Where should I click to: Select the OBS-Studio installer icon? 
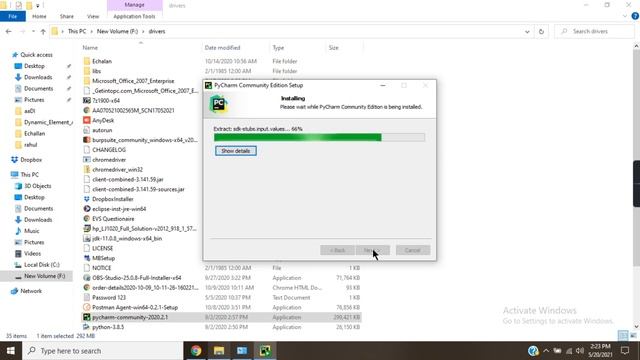coord(87,278)
